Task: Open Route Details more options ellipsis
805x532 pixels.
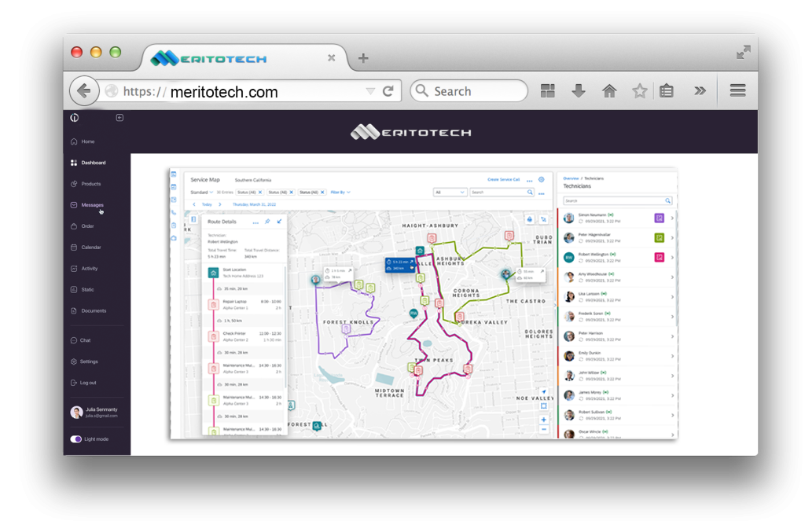Action: point(255,222)
